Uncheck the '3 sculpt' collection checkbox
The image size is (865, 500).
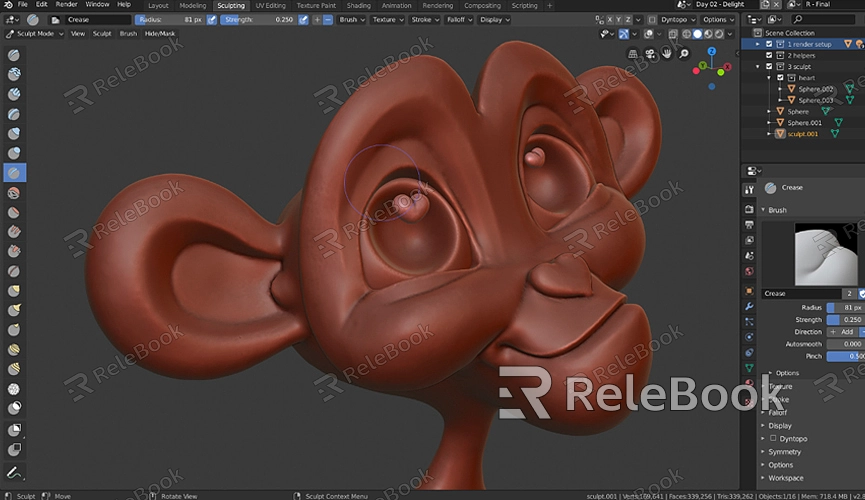tap(769, 66)
